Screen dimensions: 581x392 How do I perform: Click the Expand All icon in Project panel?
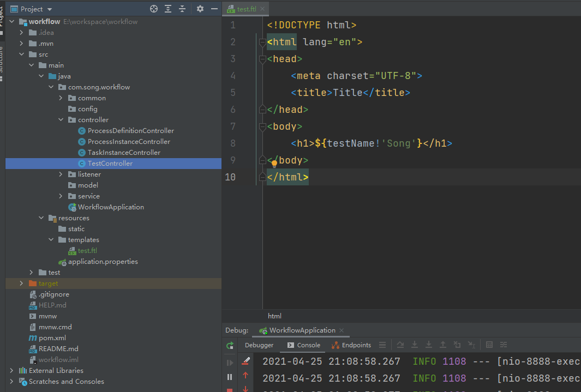[x=168, y=9]
